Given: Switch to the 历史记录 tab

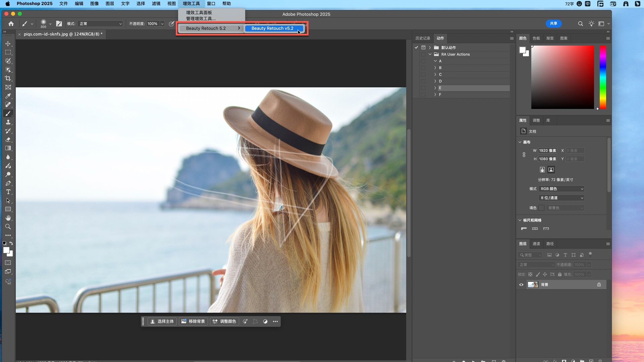Looking at the screenshot, I should 423,38.
